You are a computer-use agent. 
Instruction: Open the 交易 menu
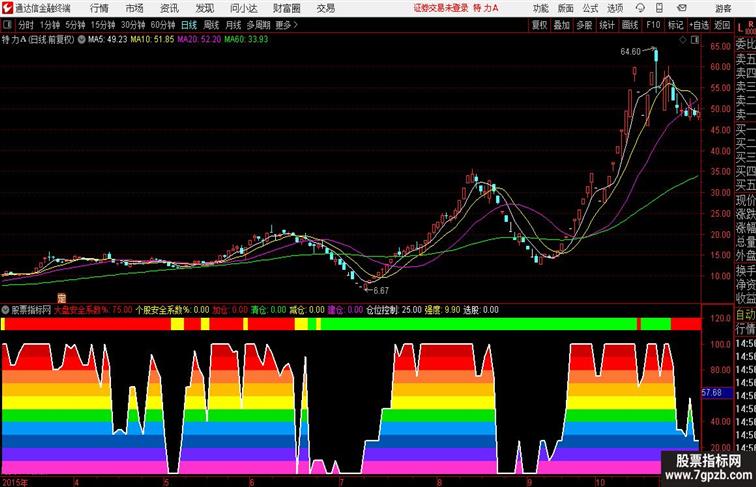coord(325,8)
